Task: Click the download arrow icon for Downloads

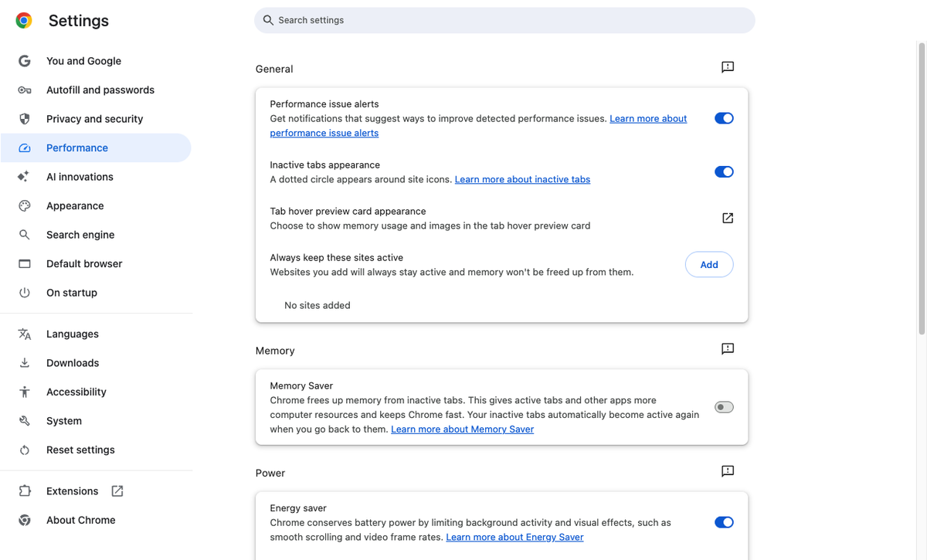Action: coord(25,363)
